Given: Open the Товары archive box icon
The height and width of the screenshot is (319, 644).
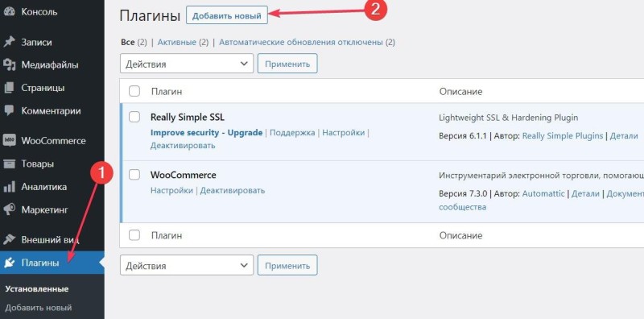Looking at the screenshot, I should (9, 164).
